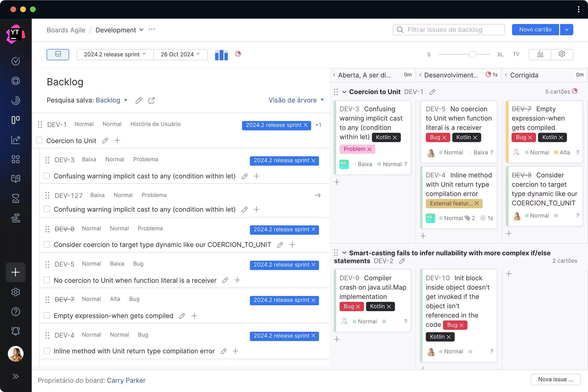This screenshot has width=588, height=392.
Task: Click Novo cartão button
Action: [535, 29]
